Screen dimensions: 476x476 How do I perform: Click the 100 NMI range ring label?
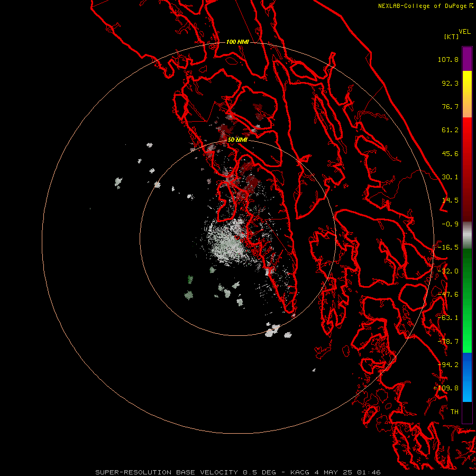point(237,42)
